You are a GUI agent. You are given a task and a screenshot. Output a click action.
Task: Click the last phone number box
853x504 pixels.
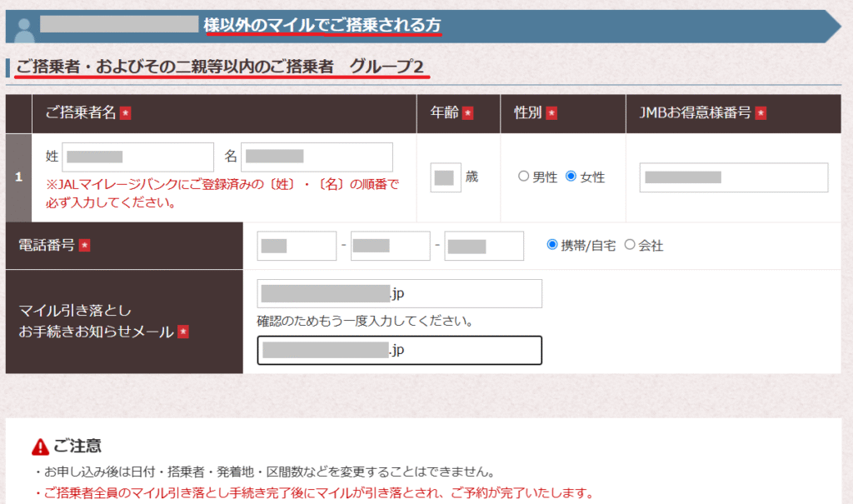tap(483, 246)
